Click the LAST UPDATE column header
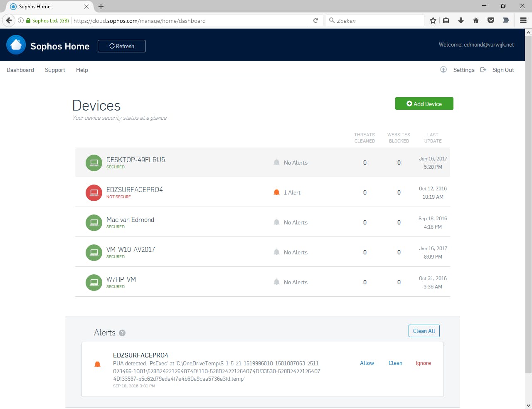The width and height of the screenshot is (532, 409). tap(433, 138)
